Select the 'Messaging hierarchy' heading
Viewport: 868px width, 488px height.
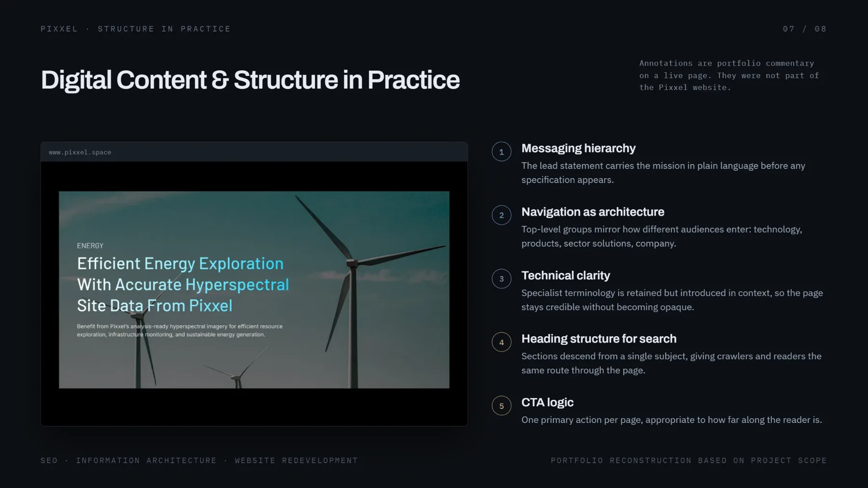[x=578, y=148]
